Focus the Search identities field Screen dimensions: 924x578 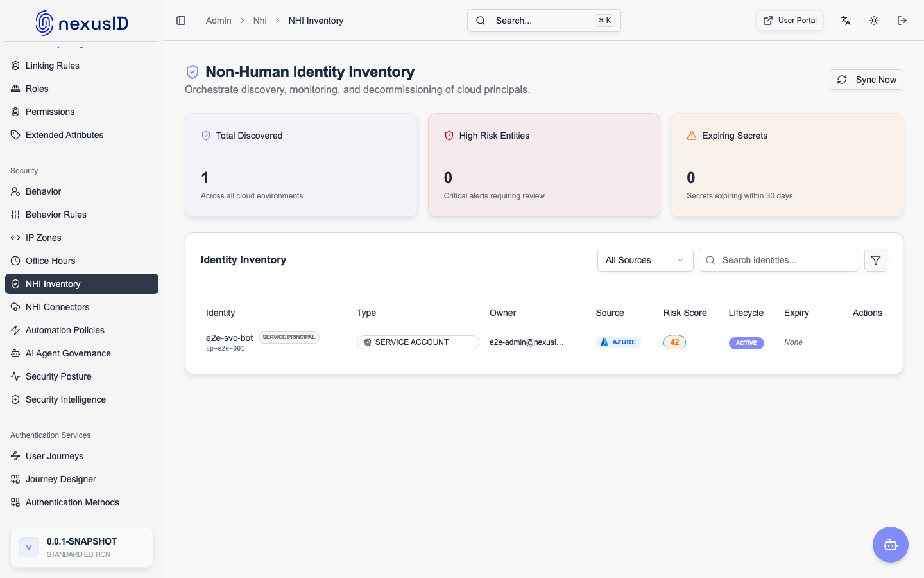click(779, 260)
